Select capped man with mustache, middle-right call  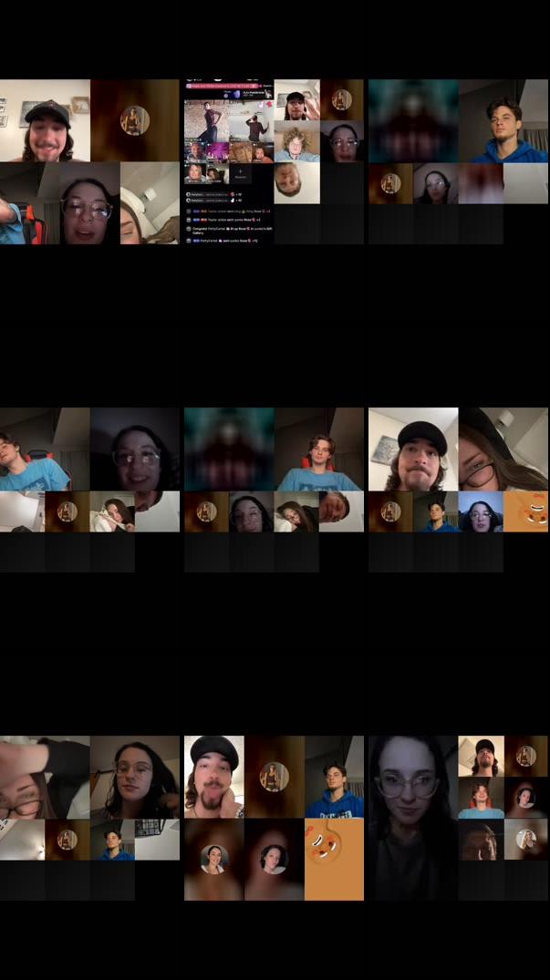pyautogui.click(x=413, y=449)
